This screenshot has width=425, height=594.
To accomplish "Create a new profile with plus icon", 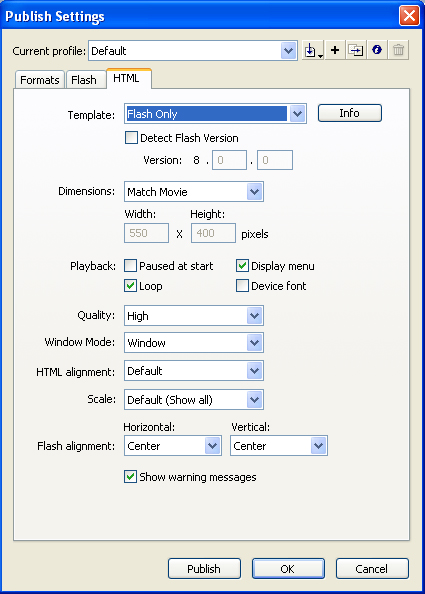I will coord(335,50).
